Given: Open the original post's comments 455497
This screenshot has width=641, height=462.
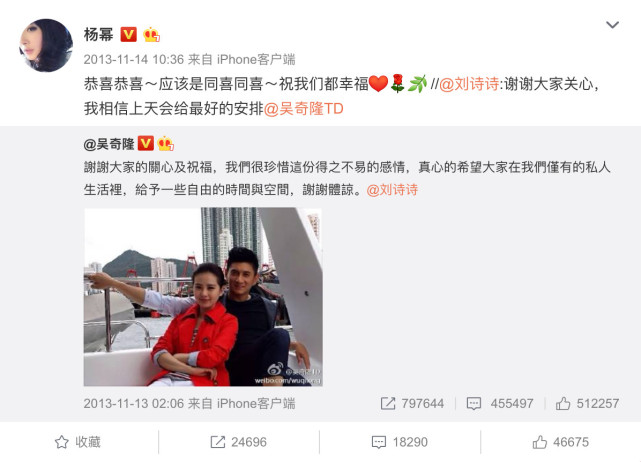Looking at the screenshot, I should (x=500, y=404).
